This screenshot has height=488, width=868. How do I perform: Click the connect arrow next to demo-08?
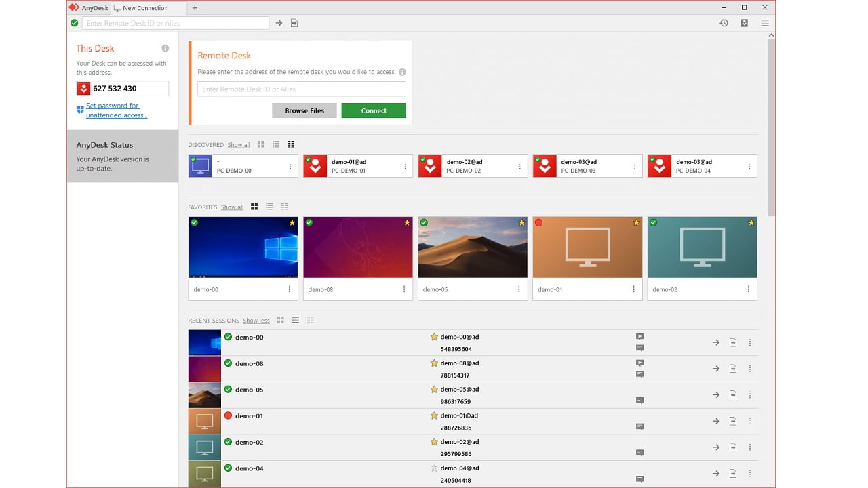pos(715,369)
